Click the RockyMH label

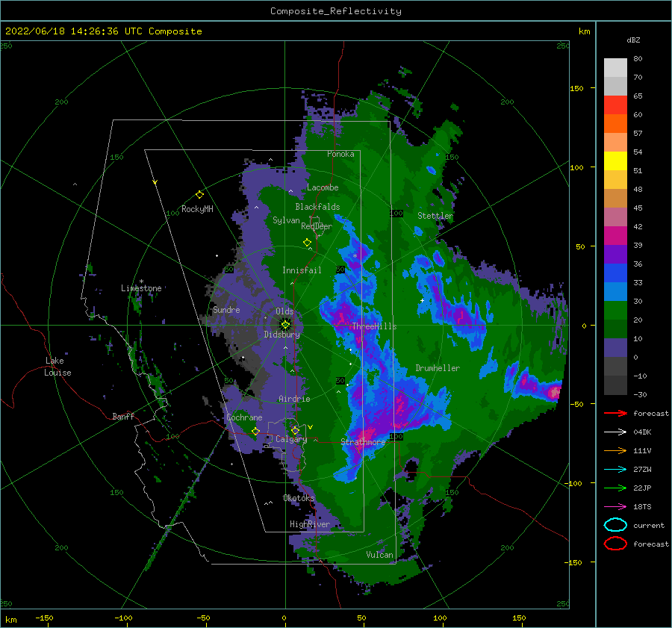pyautogui.click(x=197, y=209)
